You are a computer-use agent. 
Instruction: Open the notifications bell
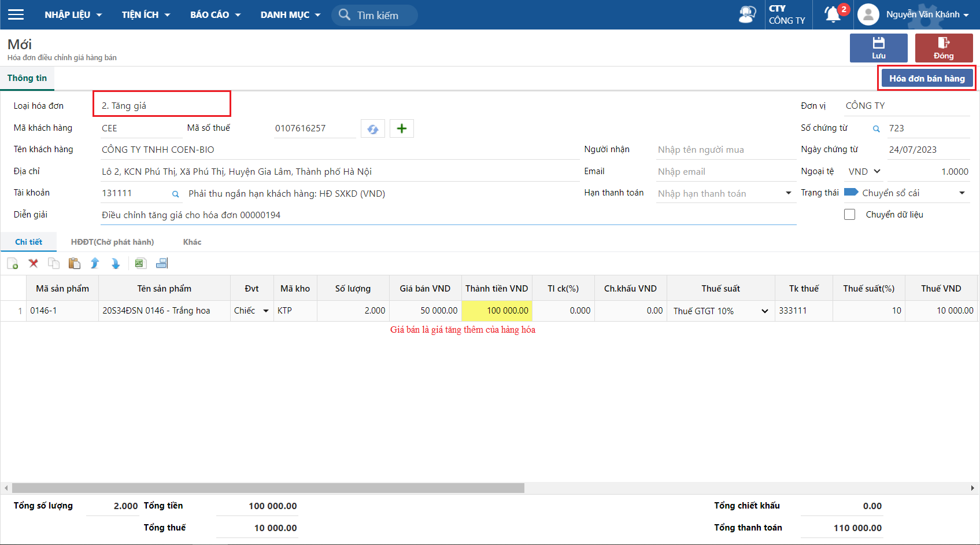833,14
